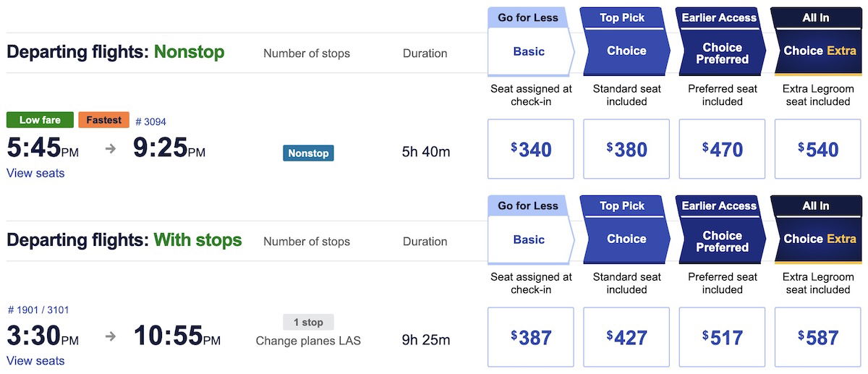Viewport: 868px width, 374px height.
Task: Open flight numbers 1901 / 3101 details
Action: 38,310
